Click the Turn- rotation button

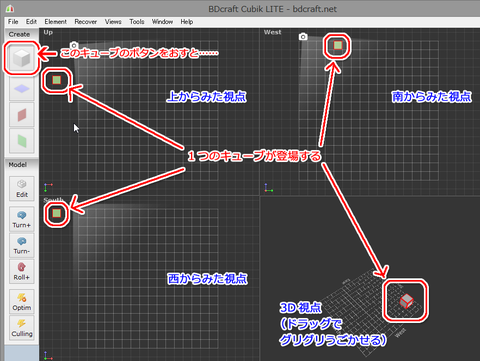[22, 245]
